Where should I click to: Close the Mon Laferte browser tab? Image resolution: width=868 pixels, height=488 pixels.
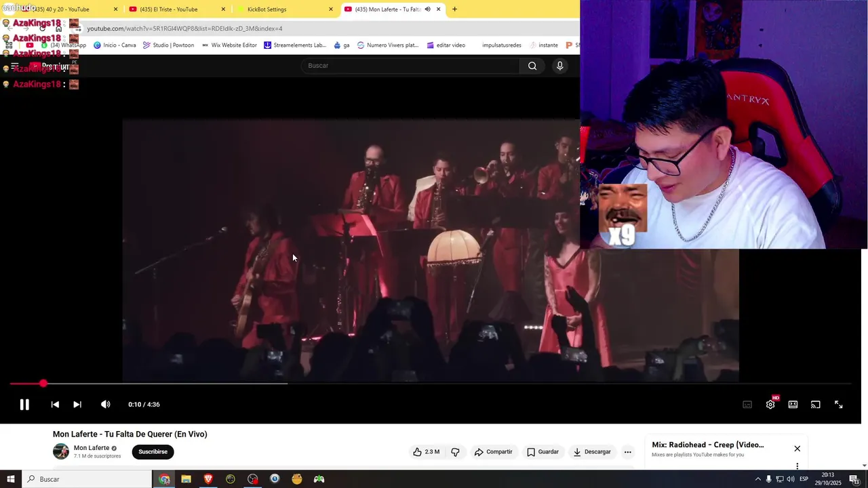pos(438,9)
